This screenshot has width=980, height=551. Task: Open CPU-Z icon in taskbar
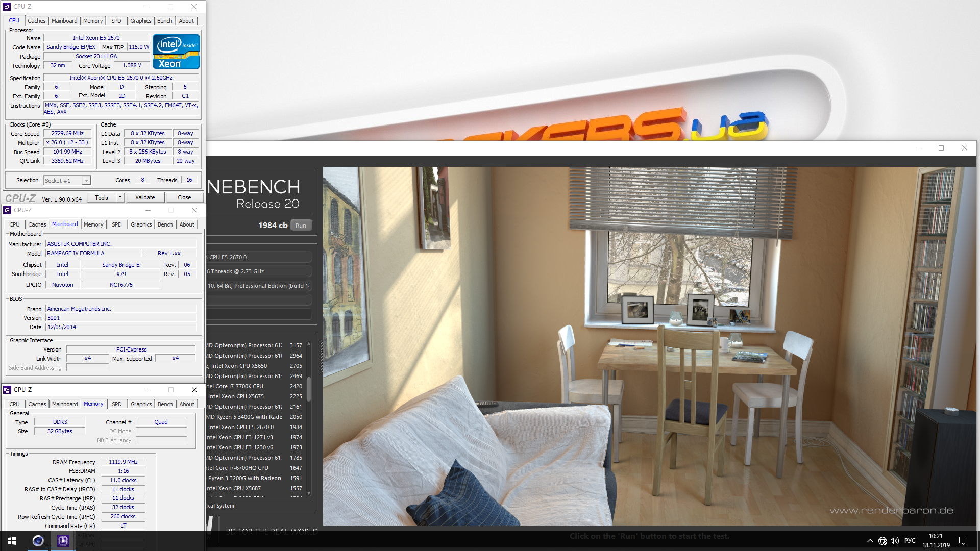click(x=63, y=540)
